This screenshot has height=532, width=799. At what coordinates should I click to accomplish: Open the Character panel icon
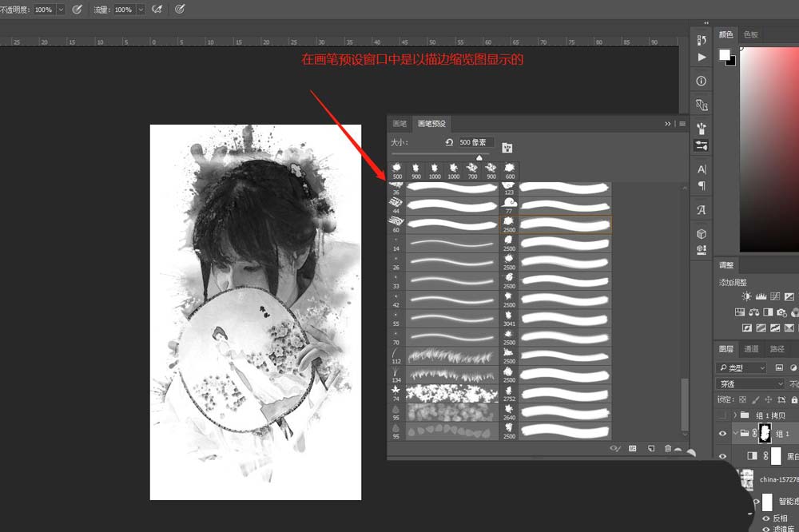(702, 169)
